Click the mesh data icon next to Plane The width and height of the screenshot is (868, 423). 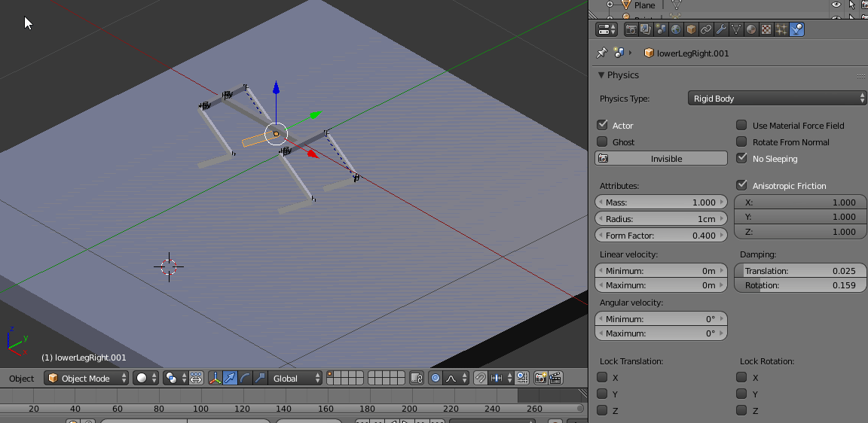click(675, 5)
